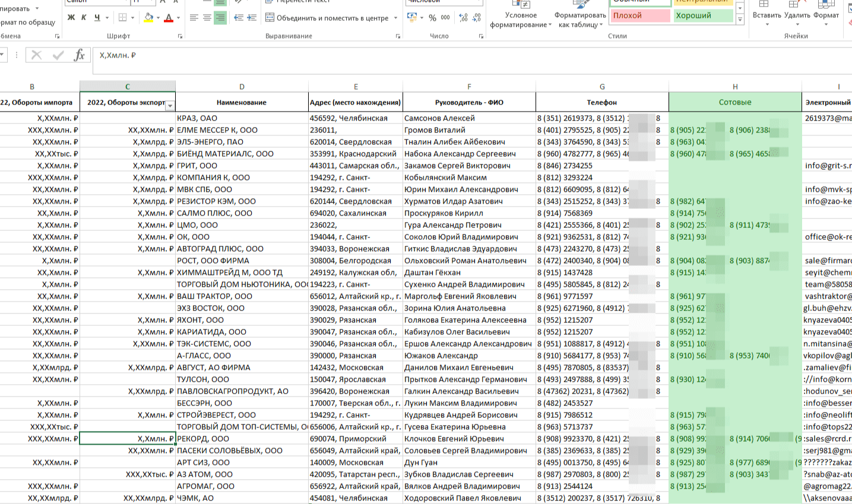Increase cell indent
The width and height of the screenshot is (852, 504).
point(252,18)
